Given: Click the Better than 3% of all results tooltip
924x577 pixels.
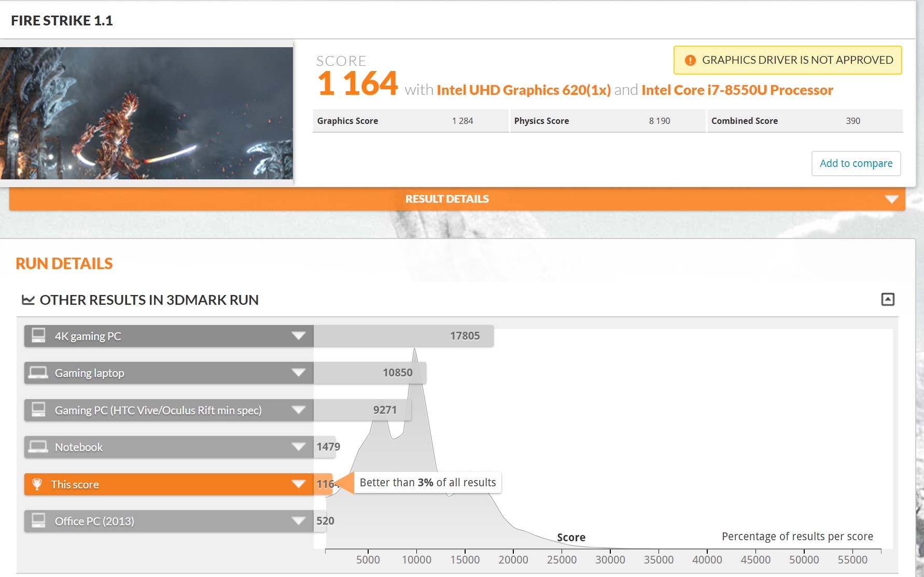Looking at the screenshot, I should pos(428,483).
